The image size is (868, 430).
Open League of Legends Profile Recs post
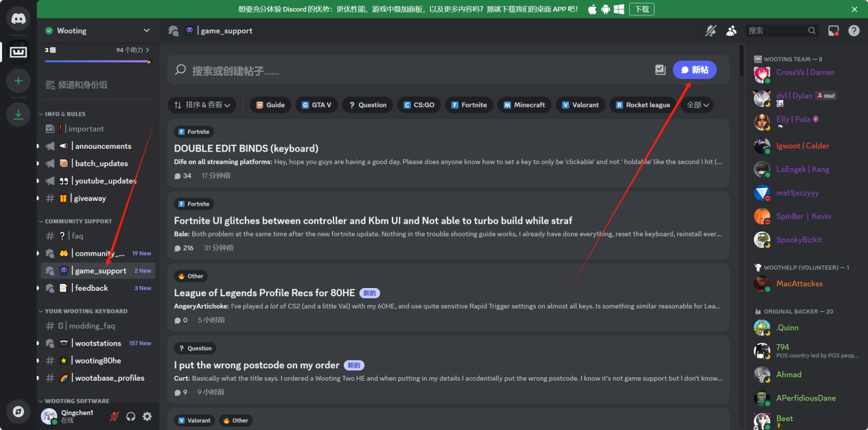pos(448,296)
